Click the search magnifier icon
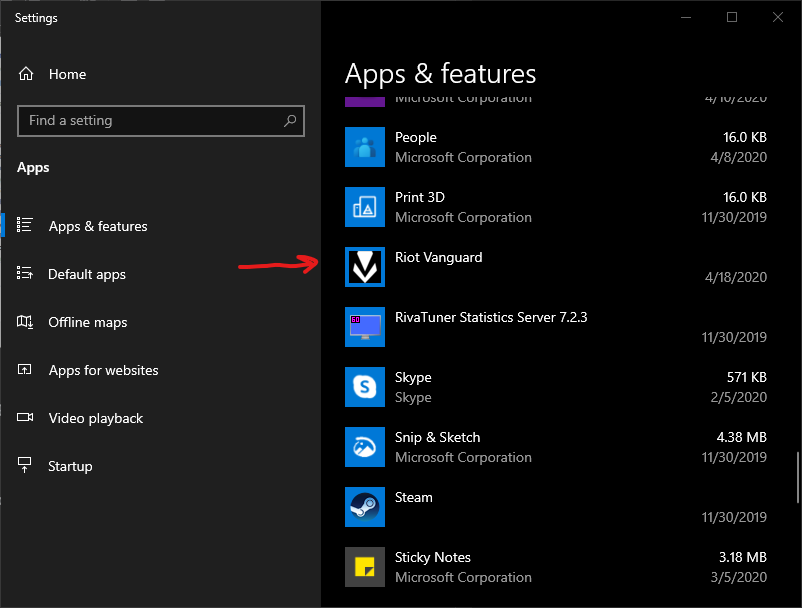Screen dimensions: 802x608 click(290, 121)
